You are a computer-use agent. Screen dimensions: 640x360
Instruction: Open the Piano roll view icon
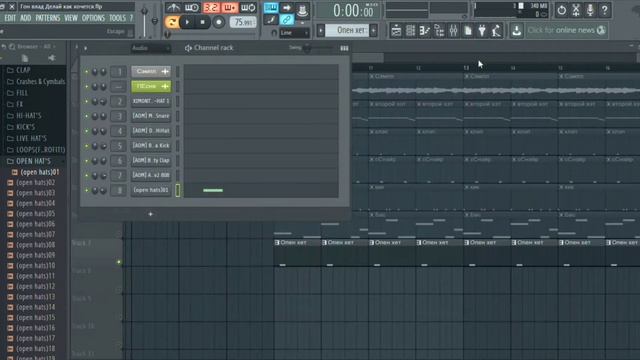point(424,31)
